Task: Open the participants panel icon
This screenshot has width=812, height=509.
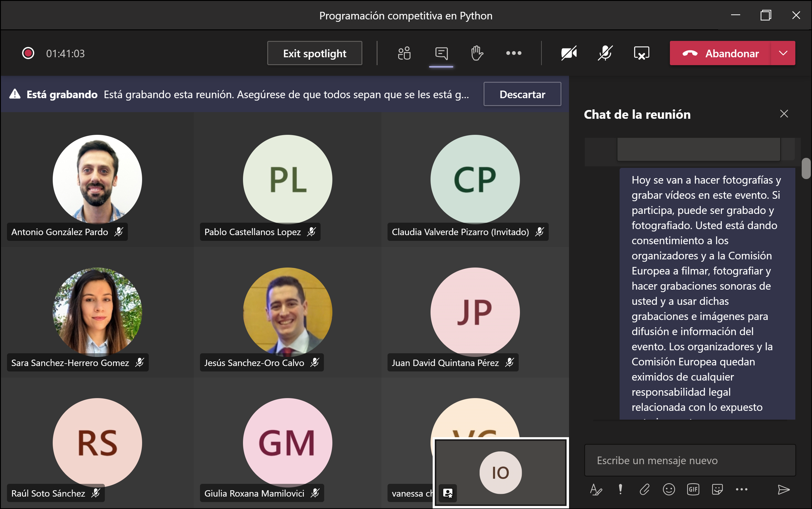Action: tap(404, 53)
